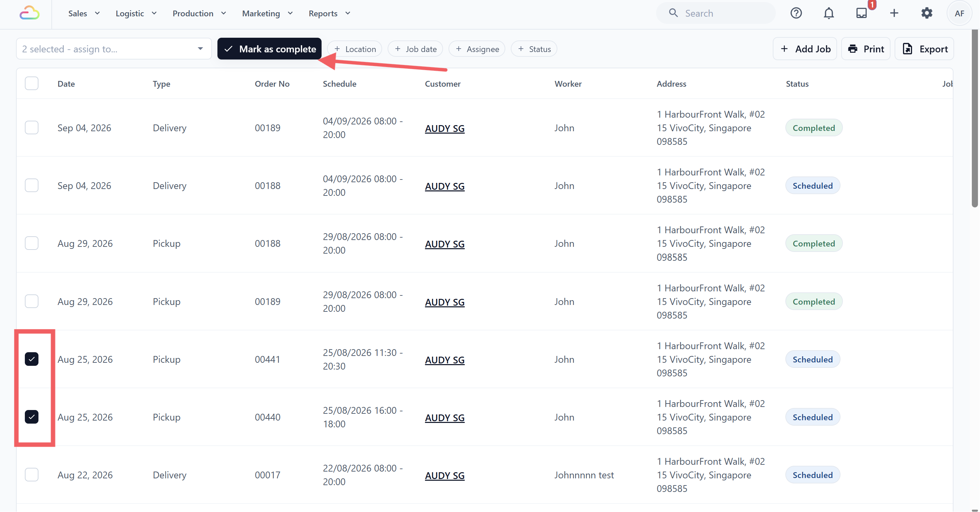Click the plus quick-add icon in header
The image size is (980, 512).
pos(894,13)
